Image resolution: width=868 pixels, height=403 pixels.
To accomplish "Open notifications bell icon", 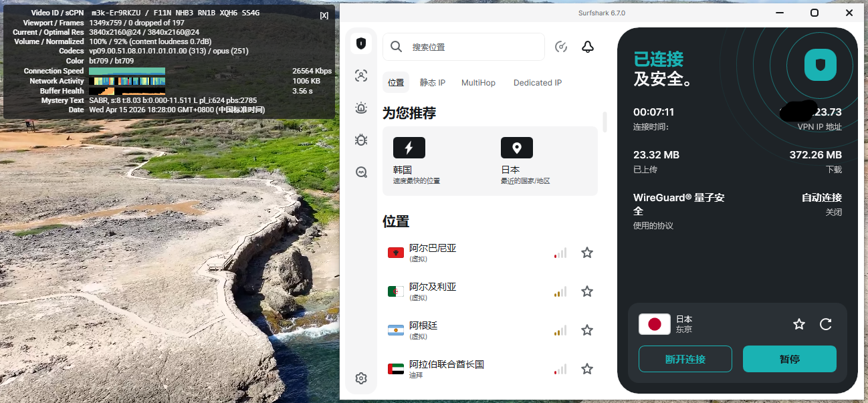I will click(x=588, y=47).
